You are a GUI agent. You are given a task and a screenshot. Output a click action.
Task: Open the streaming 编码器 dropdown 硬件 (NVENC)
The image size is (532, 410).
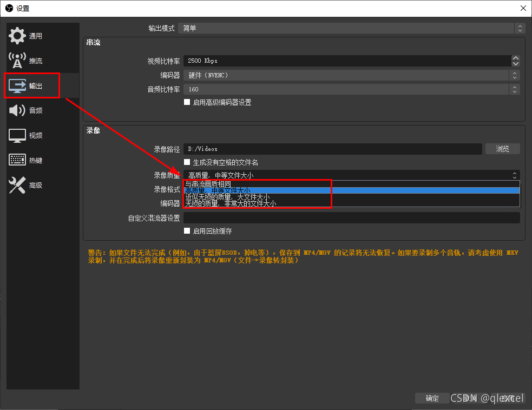click(x=351, y=75)
